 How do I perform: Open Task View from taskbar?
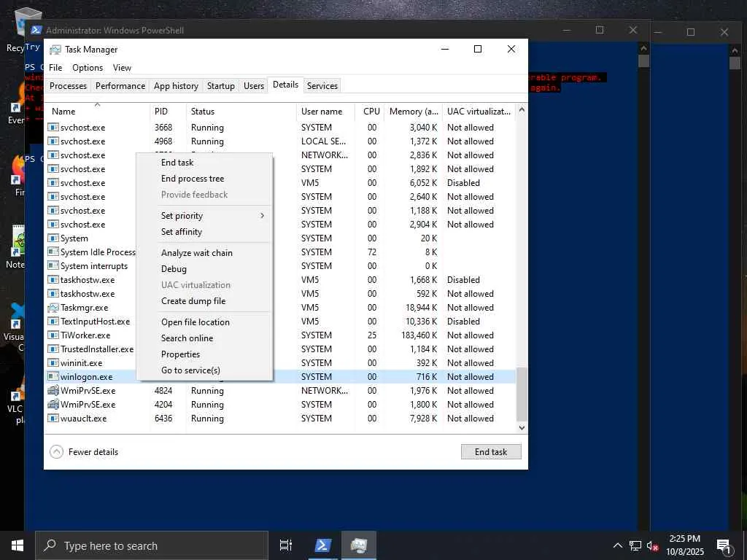point(285,545)
